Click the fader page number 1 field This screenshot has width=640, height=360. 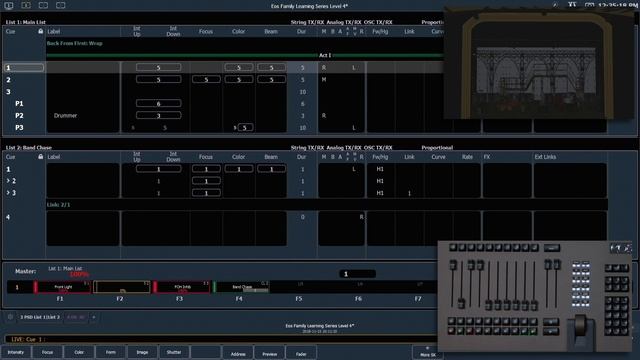point(357,274)
